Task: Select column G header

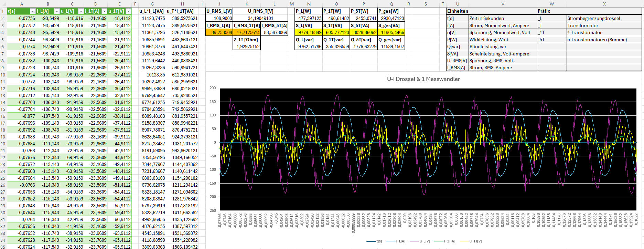Action: (152, 4)
